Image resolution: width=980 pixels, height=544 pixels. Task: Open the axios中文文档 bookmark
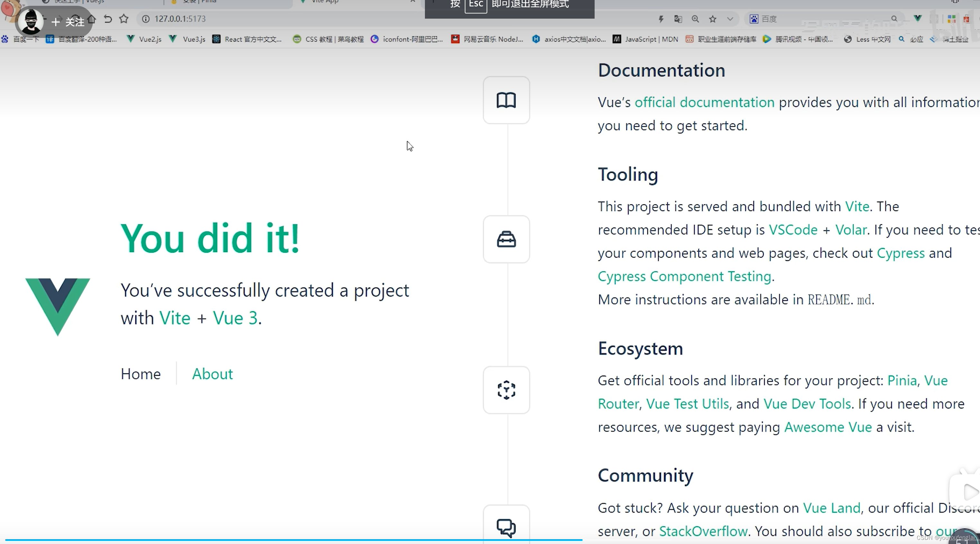pos(569,39)
